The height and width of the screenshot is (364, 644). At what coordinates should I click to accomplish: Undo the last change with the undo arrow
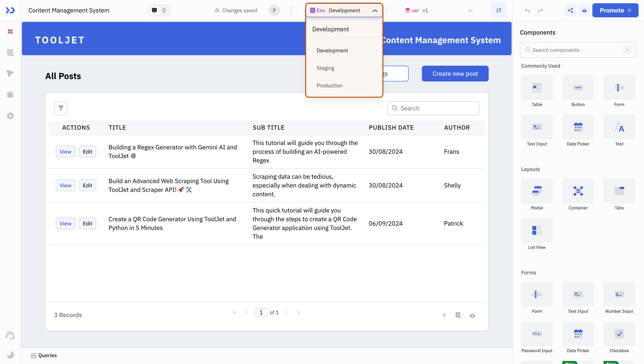[x=527, y=10]
